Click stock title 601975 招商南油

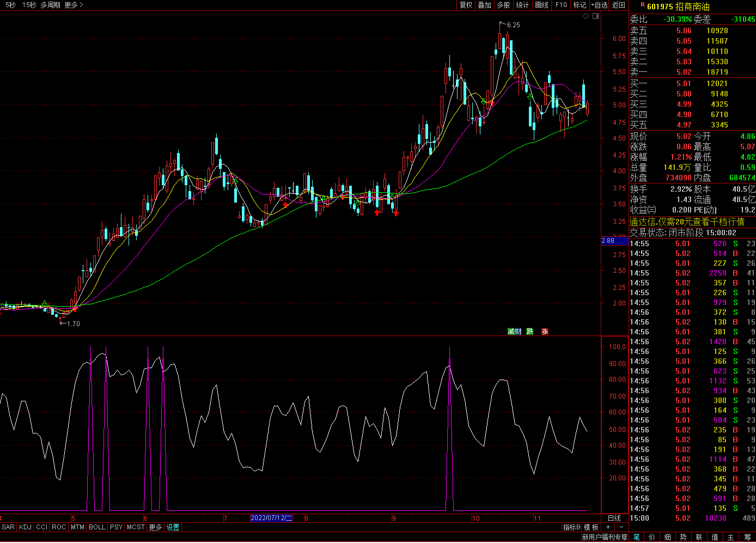678,7
